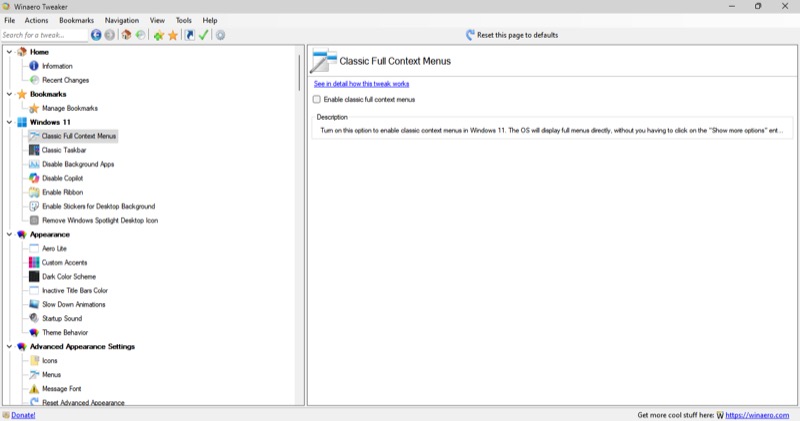The image size is (800, 421).
Task: Collapse the Bookmarks tree node
Action: tap(9, 94)
